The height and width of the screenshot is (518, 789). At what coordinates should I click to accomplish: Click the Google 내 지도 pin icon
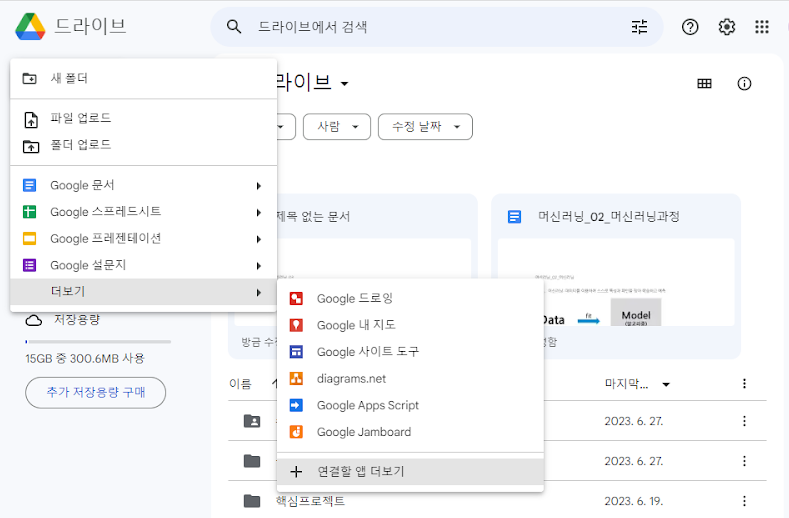pyautogui.click(x=296, y=325)
